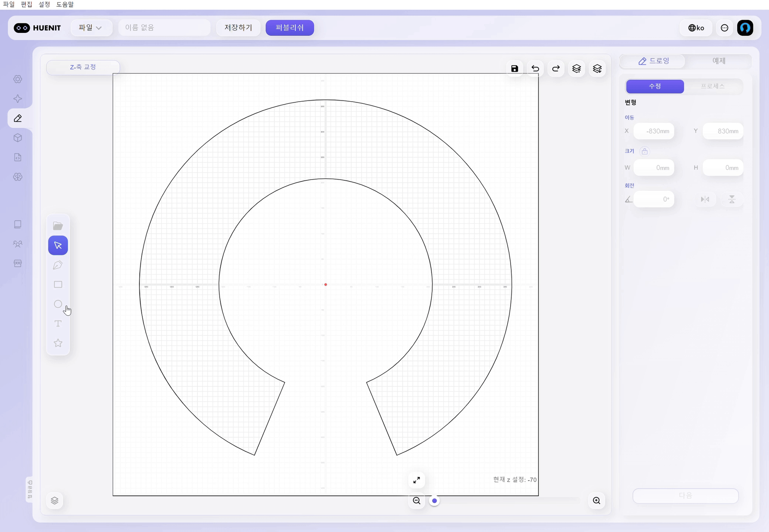Click the 저장하기 button

(x=238, y=28)
